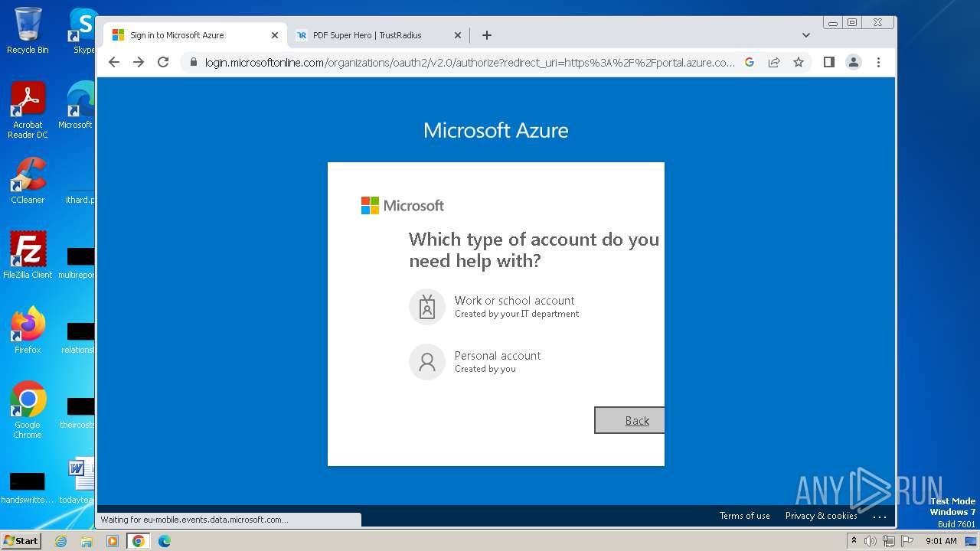980x551 pixels.
Task: Expand the tab search chevron
Action: coord(805,35)
